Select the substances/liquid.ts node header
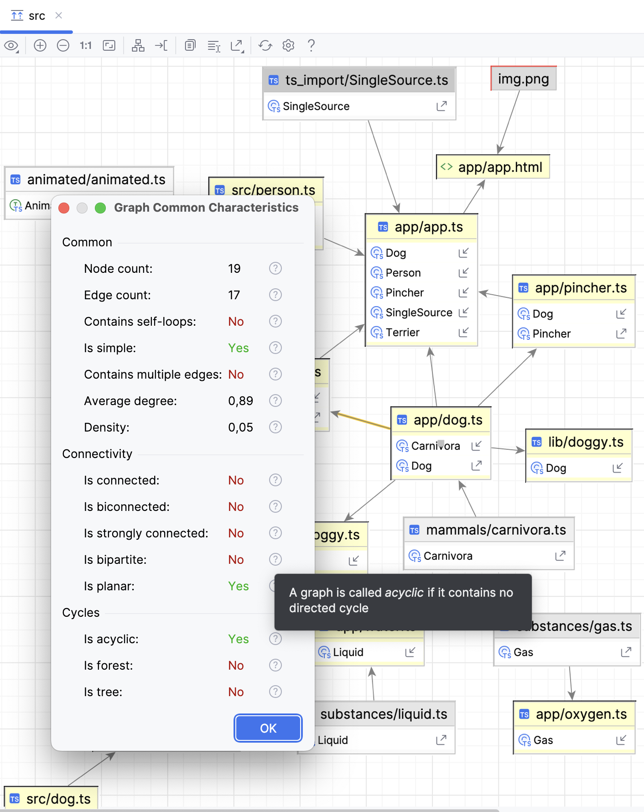The image size is (644, 812). point(384,714)
